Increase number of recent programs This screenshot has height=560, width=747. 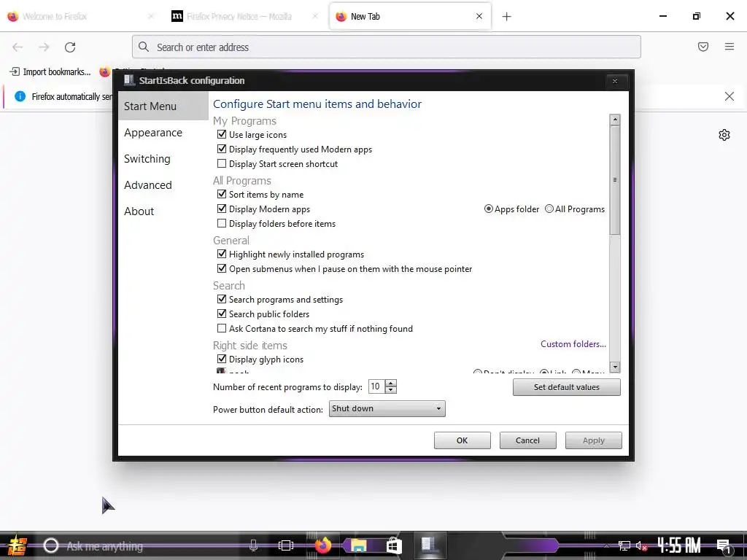(x=391, y=383)
